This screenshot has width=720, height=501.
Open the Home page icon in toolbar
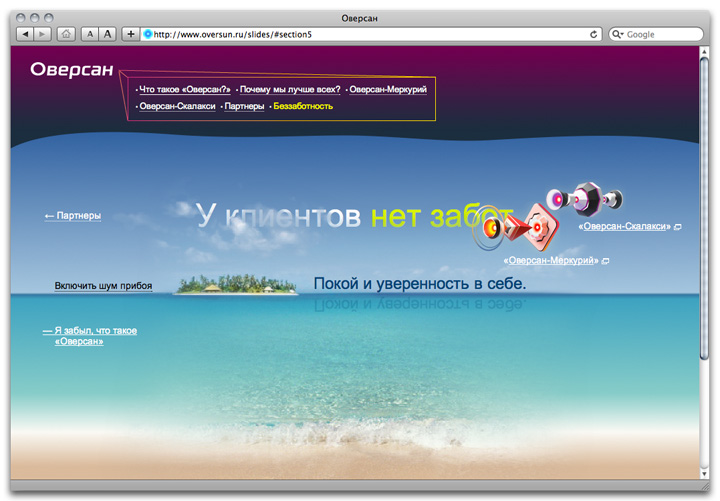tap(66, 34)
